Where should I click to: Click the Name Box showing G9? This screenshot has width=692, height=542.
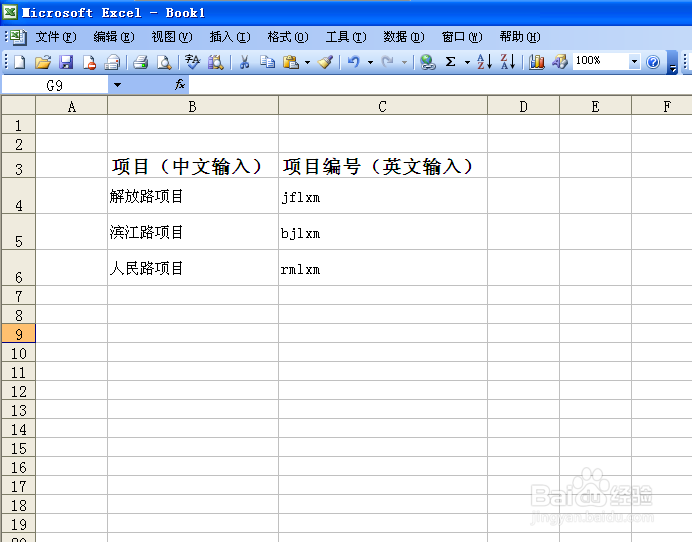click(55, 85)
